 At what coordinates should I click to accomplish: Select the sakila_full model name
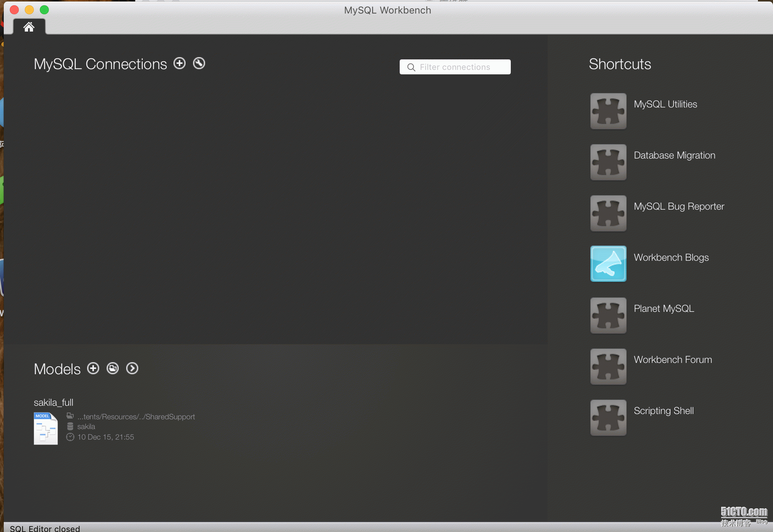click(x=53, y=402)
